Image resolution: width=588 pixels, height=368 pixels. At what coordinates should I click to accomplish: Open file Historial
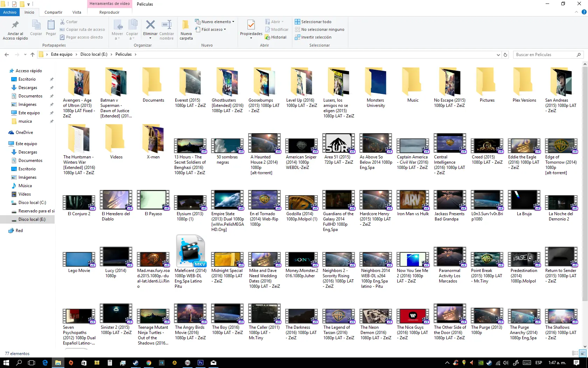point(275,37)
